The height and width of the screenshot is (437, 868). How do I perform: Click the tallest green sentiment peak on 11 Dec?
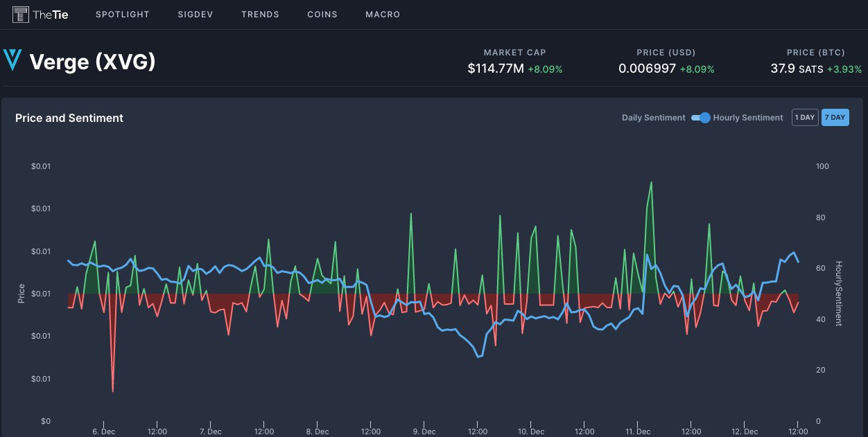point(651,182)
